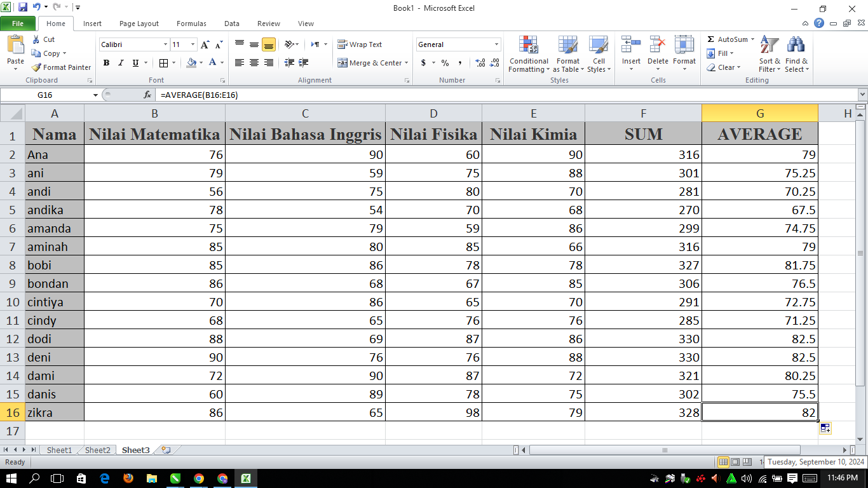Open Sort & Filter options
This screenshot has height=488, width=868.
[x=770, y=55]
